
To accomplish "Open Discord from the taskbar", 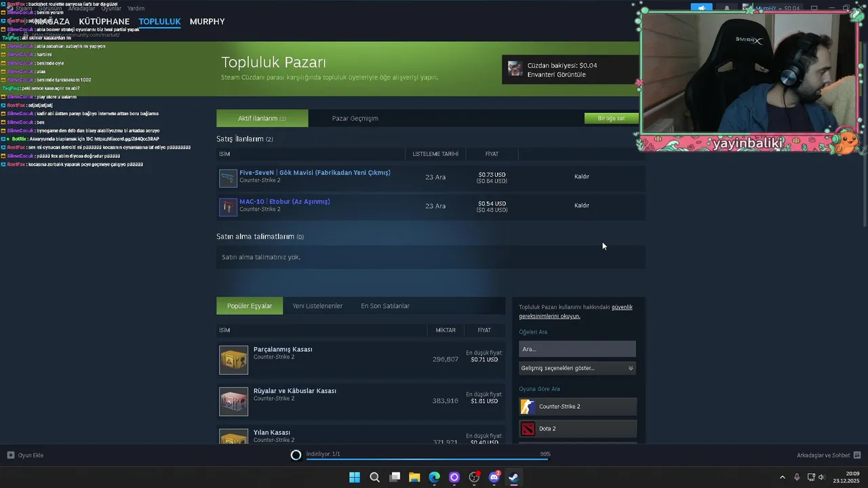I will 494,477.
